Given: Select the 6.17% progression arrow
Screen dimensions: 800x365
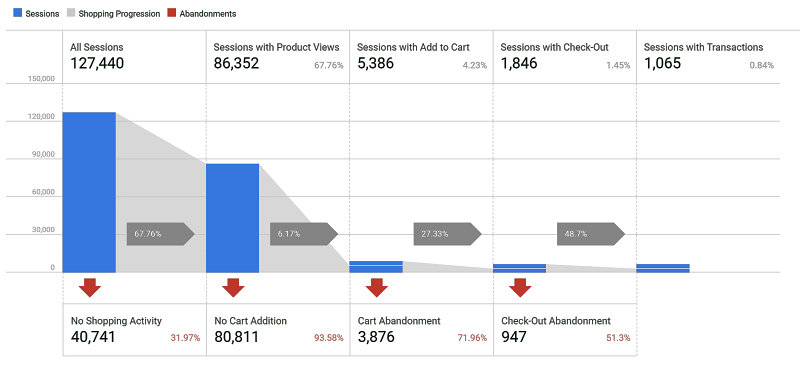Looking at the screenshot, I should 304,234.
